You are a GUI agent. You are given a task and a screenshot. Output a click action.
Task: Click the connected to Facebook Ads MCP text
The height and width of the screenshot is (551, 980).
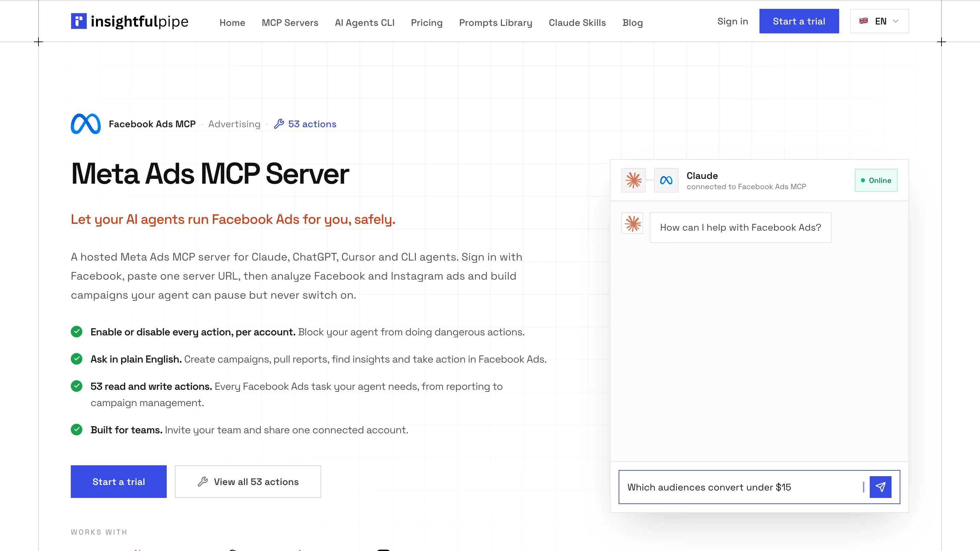pyautogui.click(x=747, y=186)
